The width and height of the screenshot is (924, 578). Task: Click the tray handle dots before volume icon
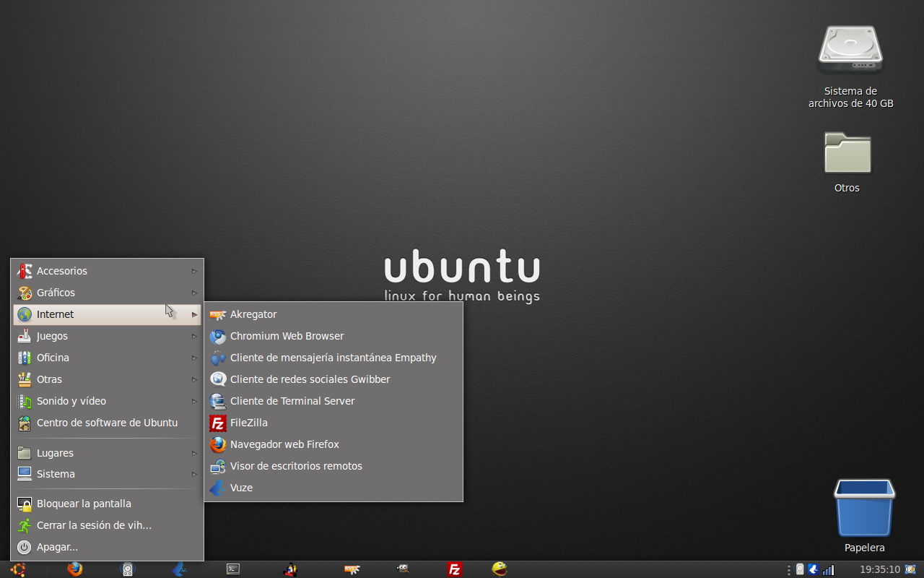(x=789, y=569)
